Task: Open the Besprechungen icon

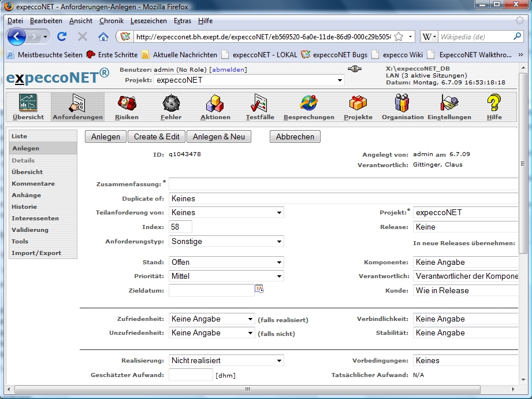Action: [308, 104]
